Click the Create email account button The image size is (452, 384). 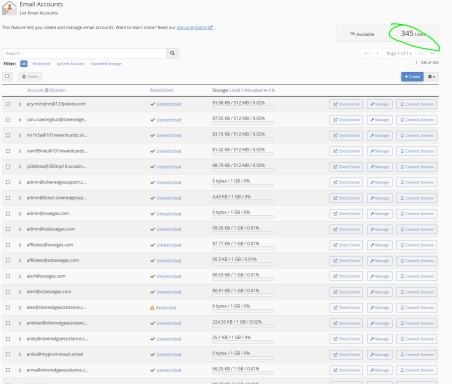[x=412, y=77]
